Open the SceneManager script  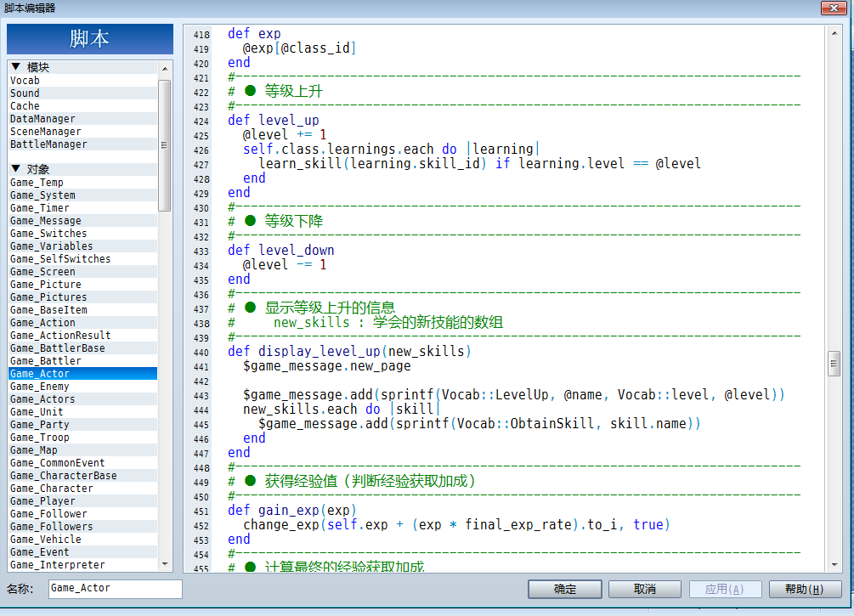click(x=82, y=132)
